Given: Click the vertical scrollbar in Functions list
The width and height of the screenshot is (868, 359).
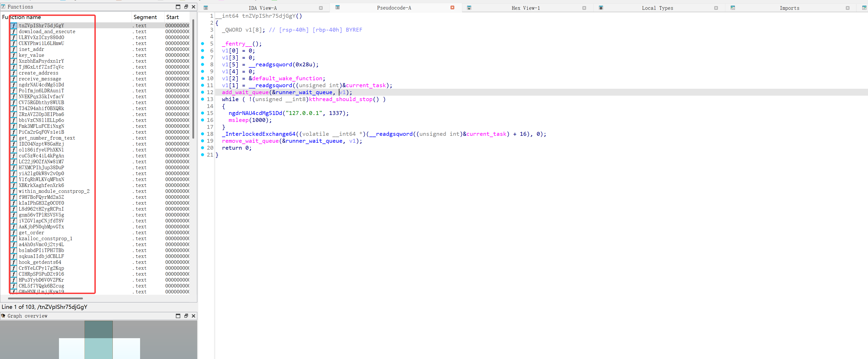Looking at the screenshot, I should pos(193,79).
